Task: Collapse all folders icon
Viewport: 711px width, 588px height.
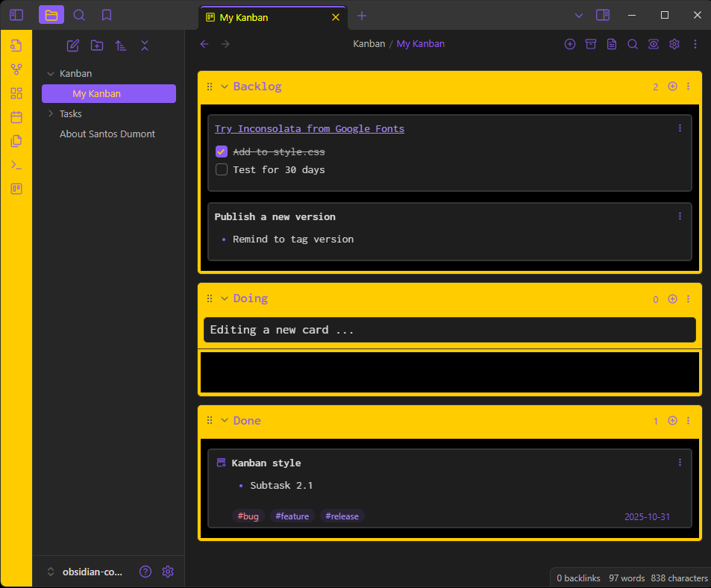Action: (x=145, y=46)
